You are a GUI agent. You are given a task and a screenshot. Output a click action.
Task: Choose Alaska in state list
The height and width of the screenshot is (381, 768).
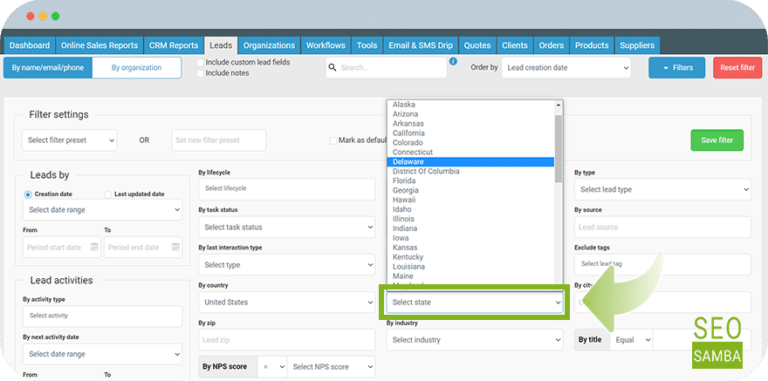470,104
